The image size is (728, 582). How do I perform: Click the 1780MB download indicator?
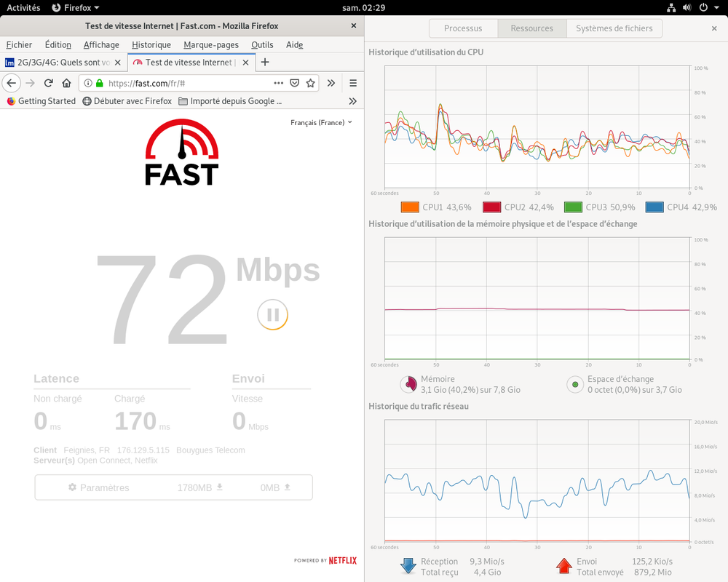click(200, 487)
